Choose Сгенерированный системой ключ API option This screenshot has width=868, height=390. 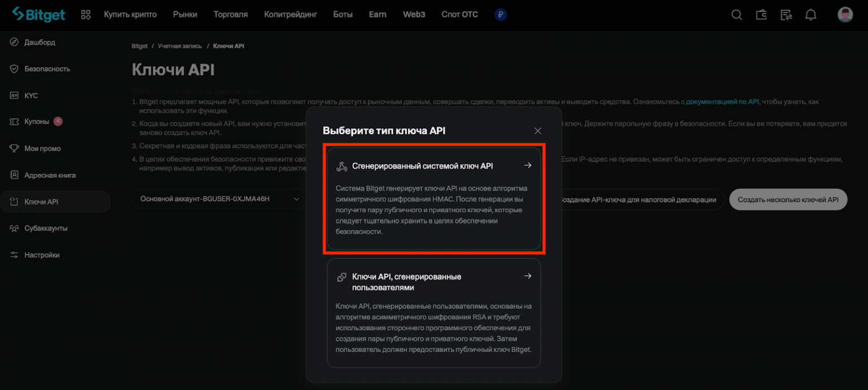(x=434, y=199)
